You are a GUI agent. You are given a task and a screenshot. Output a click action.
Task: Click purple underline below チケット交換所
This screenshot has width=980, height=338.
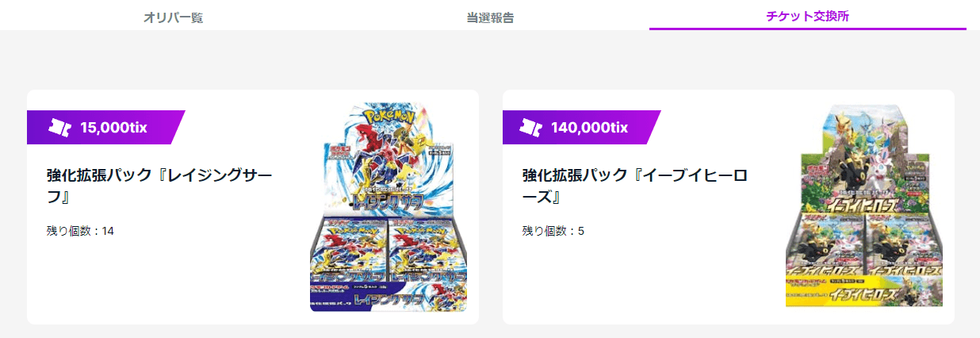click(808, 29)
